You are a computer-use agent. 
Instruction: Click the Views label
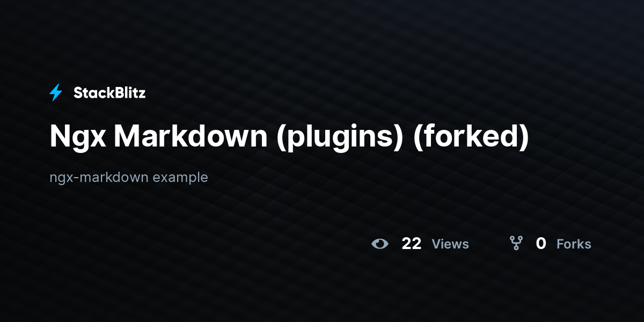tap(450, 244)
